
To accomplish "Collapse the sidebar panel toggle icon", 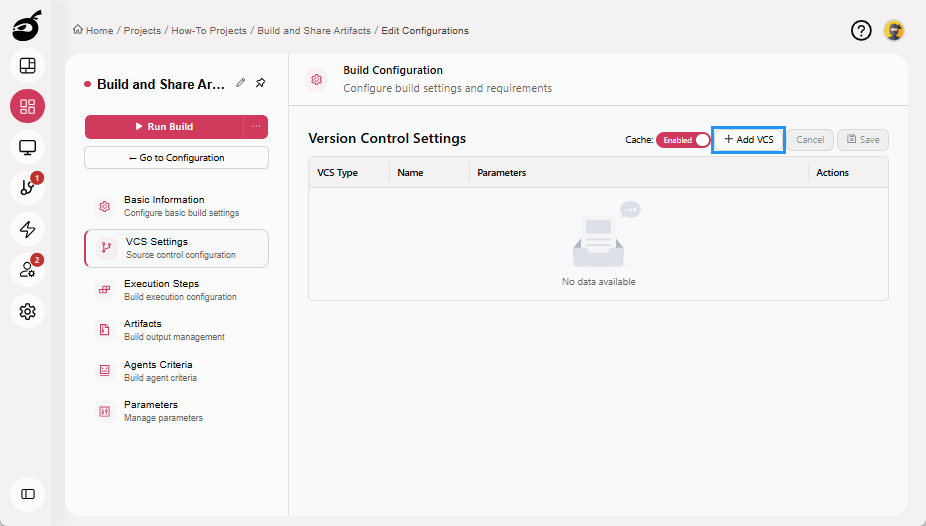I will 27,494.
